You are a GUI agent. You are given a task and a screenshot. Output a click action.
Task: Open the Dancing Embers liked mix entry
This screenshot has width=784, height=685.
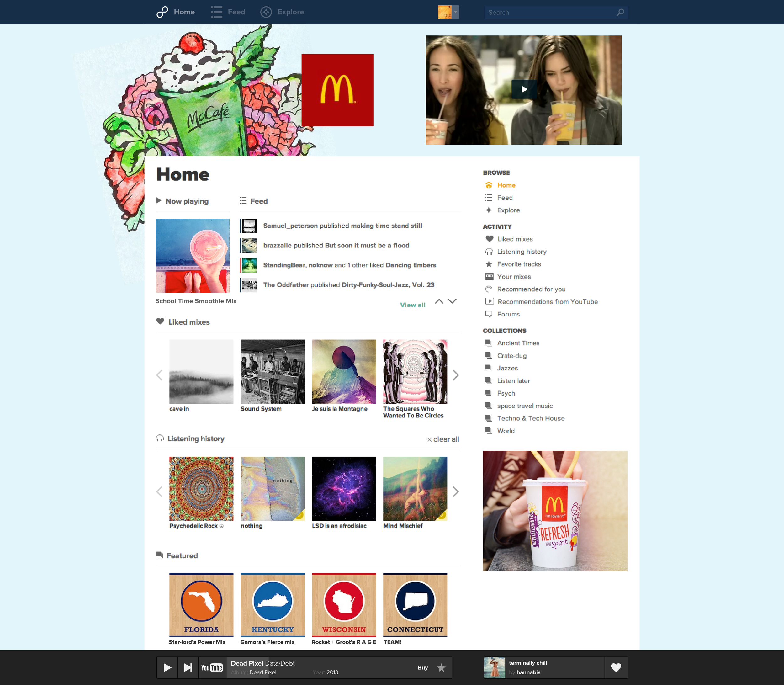349,265
